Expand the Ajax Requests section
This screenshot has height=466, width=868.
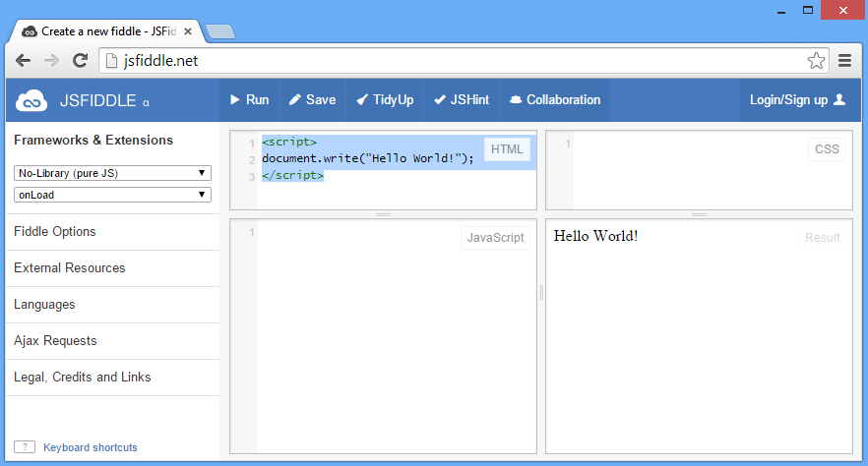[x=112, y=341]
